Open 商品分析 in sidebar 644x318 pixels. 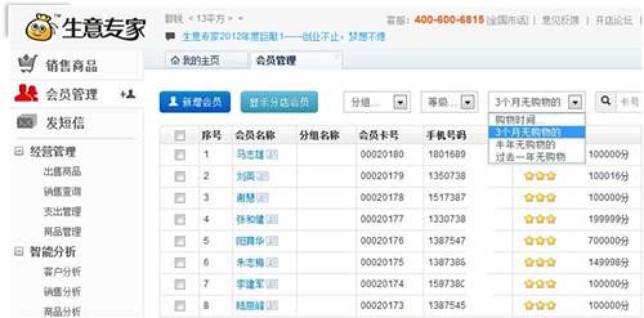(x=62, y=311)
